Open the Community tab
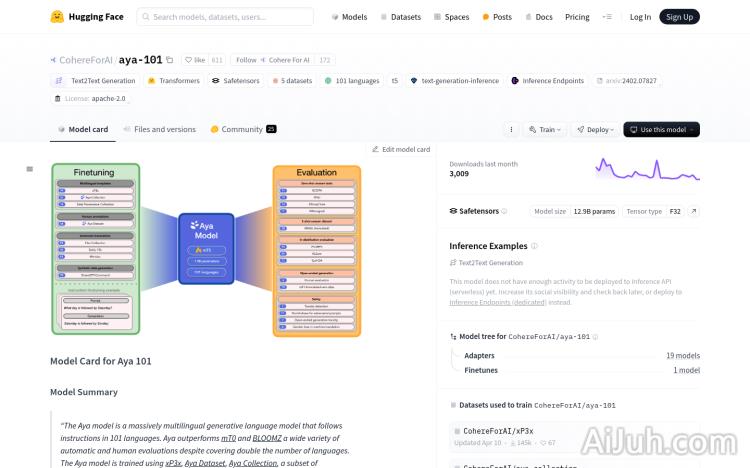 pos(242,129)
